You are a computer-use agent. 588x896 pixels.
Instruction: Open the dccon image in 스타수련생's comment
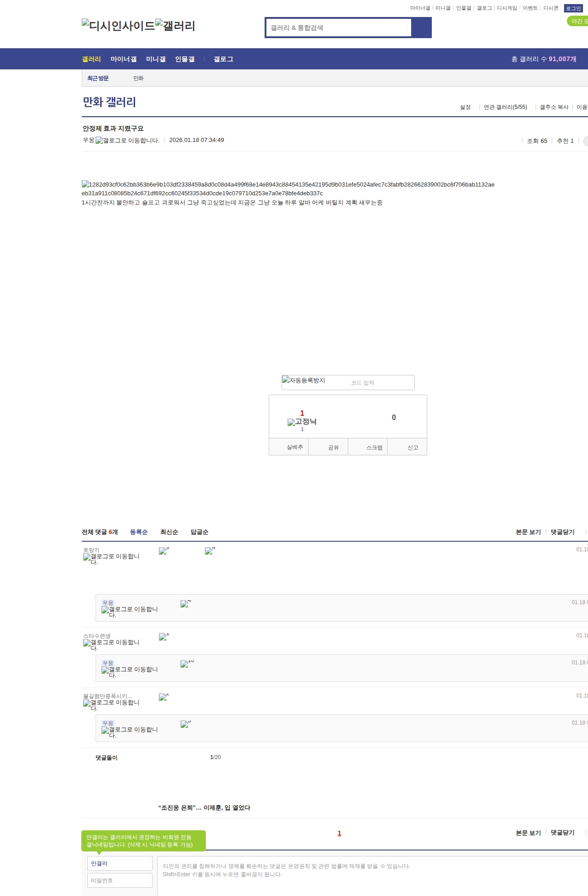(x=164, y=637)
